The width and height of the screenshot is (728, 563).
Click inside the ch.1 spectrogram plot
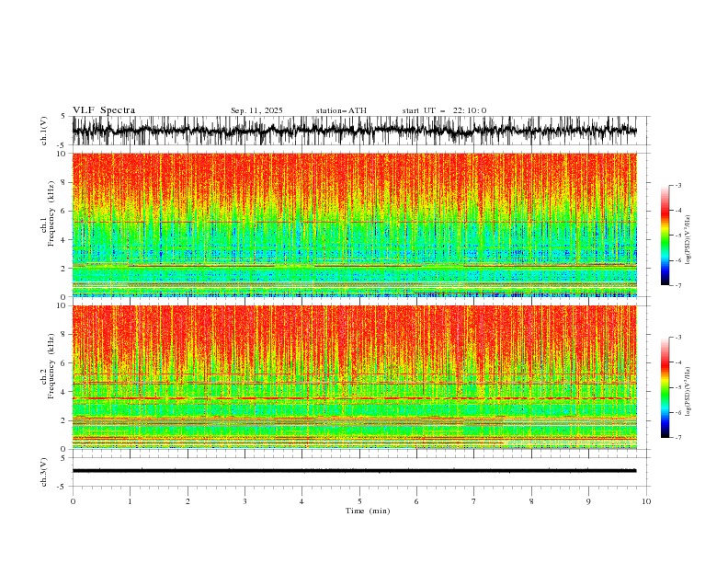pos(355,224)
